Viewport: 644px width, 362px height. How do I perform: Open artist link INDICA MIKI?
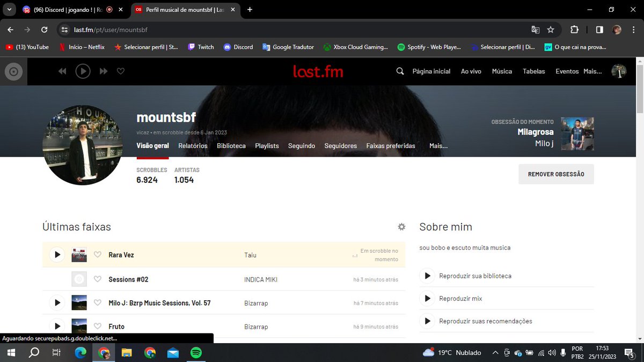(261, 279)
